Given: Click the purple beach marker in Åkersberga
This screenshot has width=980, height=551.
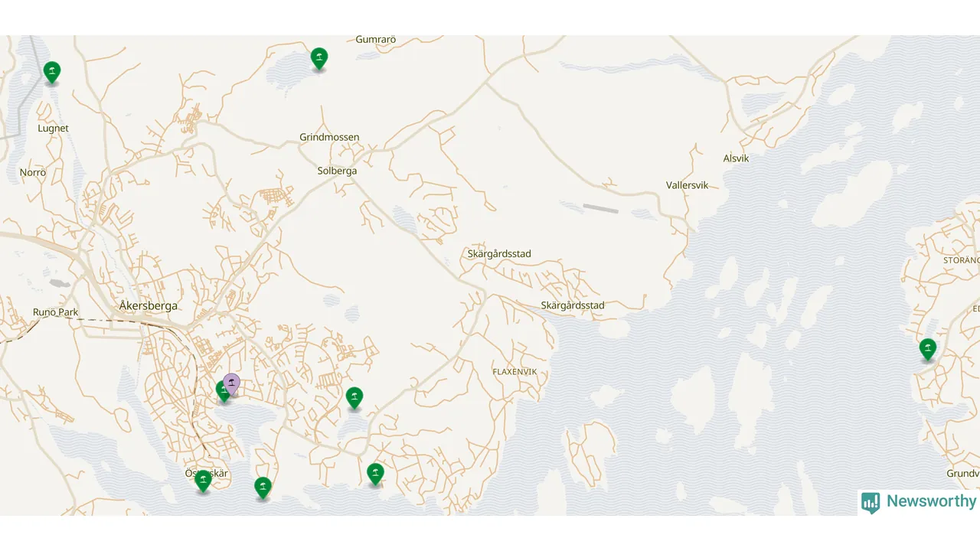Looking at the screenshot, I should [x=231, y=384].
